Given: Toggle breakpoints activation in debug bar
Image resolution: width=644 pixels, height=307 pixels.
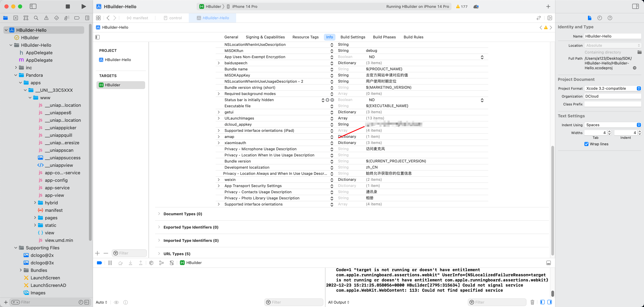Looking at the screenshot, I should coord(99,263).
